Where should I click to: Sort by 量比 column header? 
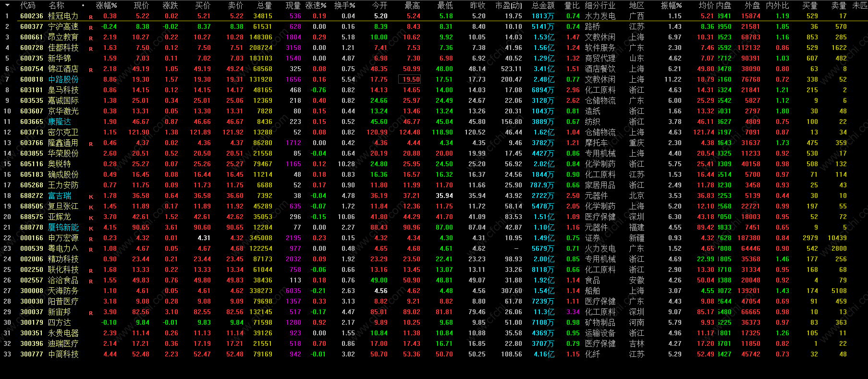click(572, 5)
